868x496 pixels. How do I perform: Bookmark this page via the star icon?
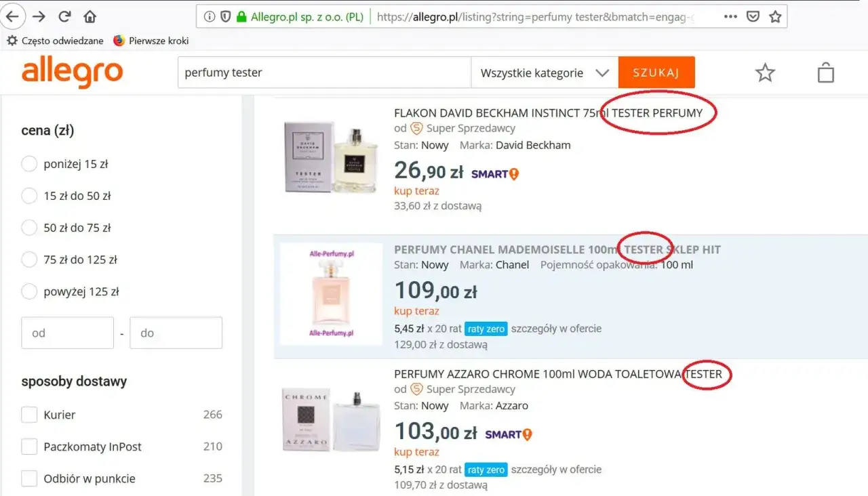(x=775, y=16)
